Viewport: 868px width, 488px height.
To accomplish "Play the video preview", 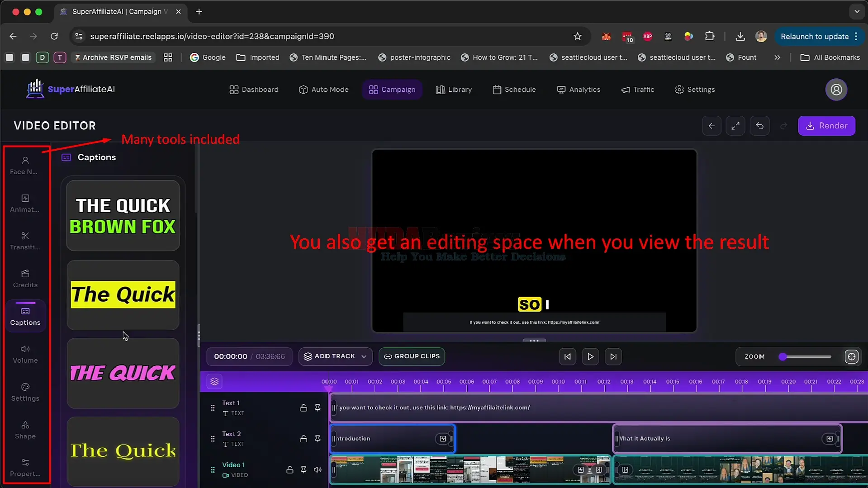I will click(x=590, y=356).
